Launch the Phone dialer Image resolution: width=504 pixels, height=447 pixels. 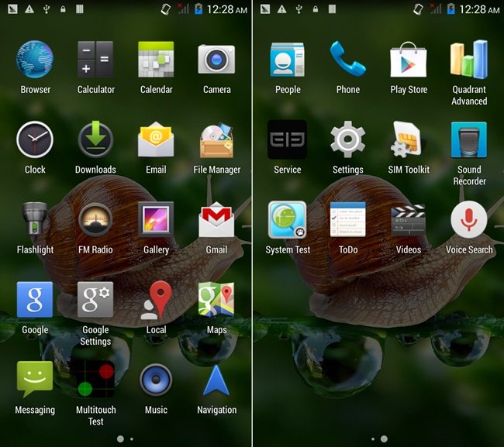(x=348, y=59)
